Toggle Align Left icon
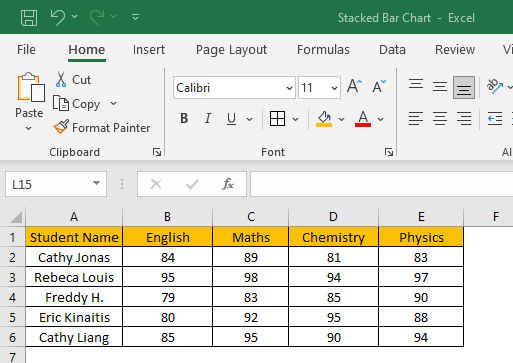 pyautogui.click(x=416, y=118)
